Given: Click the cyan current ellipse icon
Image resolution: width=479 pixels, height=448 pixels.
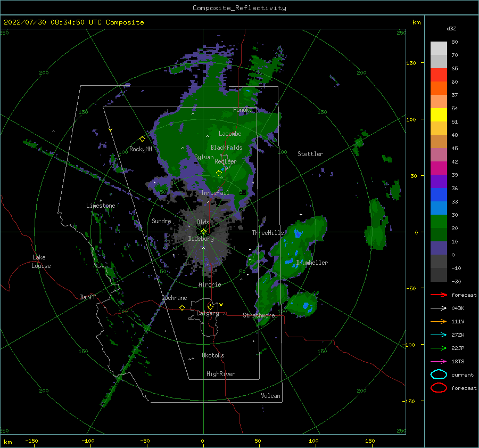Looking at the screenshot, I should click(439, 374).
